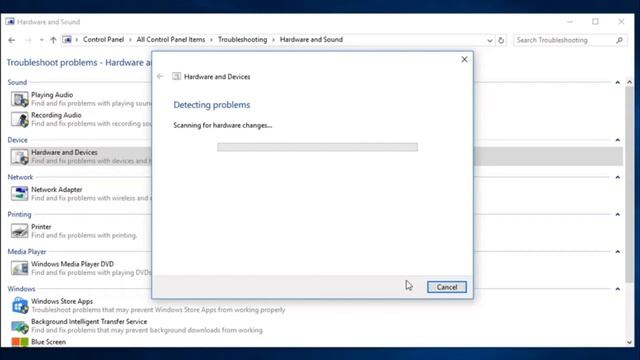Image resolution: width=640 pixels, height=360 pixels.
Task: Open the address bar history dropdown
Action: pyautogui.click(x=489, y=40)
